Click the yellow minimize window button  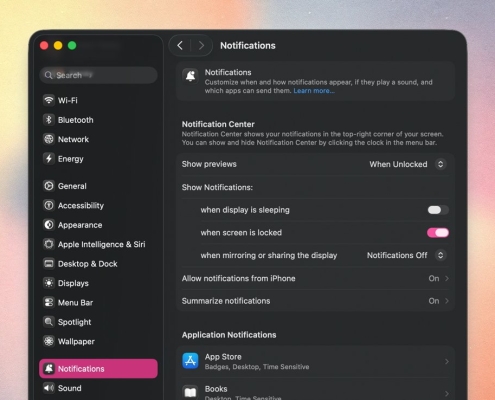click(58, 45)
